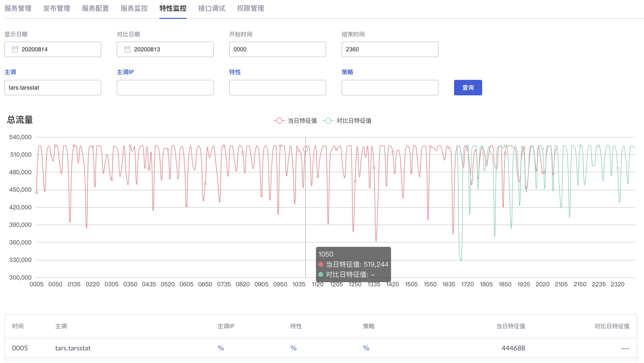Switch to the 权限管理 tab
Image resolution: width=644 pixels, height=363 pixels.
click(x=250, y=8)
